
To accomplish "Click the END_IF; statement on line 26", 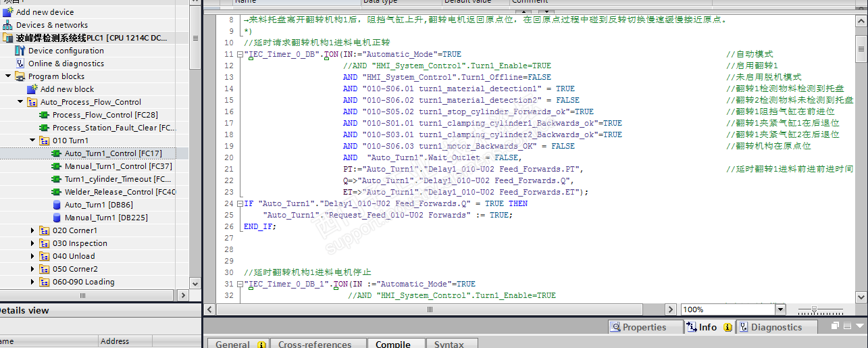I will coord(260,226).
